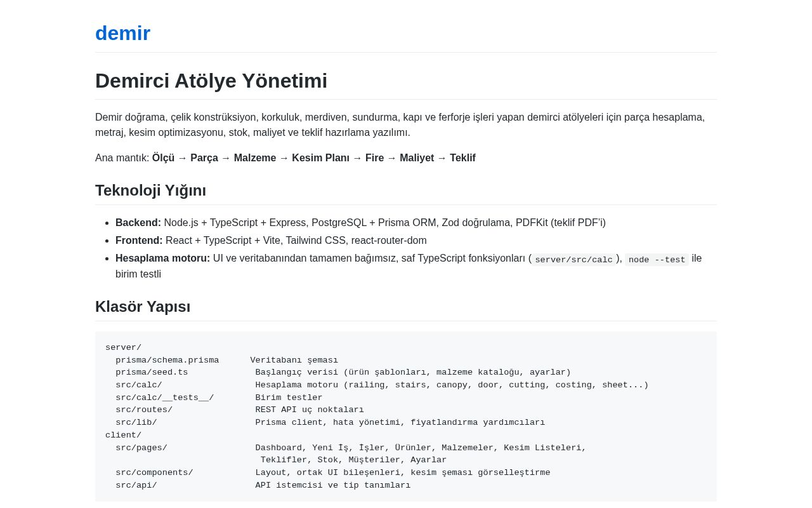Click the src/routes/ entry in code block
Screen dimensions: 812x508
coord(144,410)
